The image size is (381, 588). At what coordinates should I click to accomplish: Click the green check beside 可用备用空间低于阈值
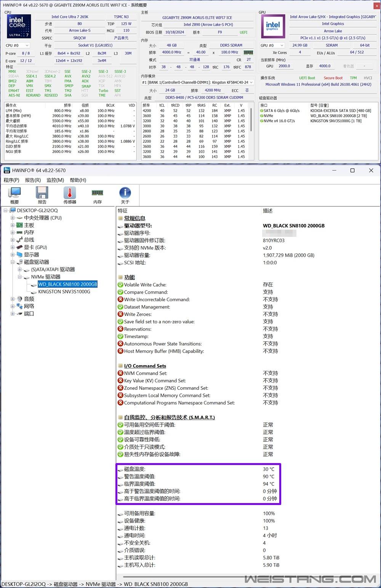[120, 425]
